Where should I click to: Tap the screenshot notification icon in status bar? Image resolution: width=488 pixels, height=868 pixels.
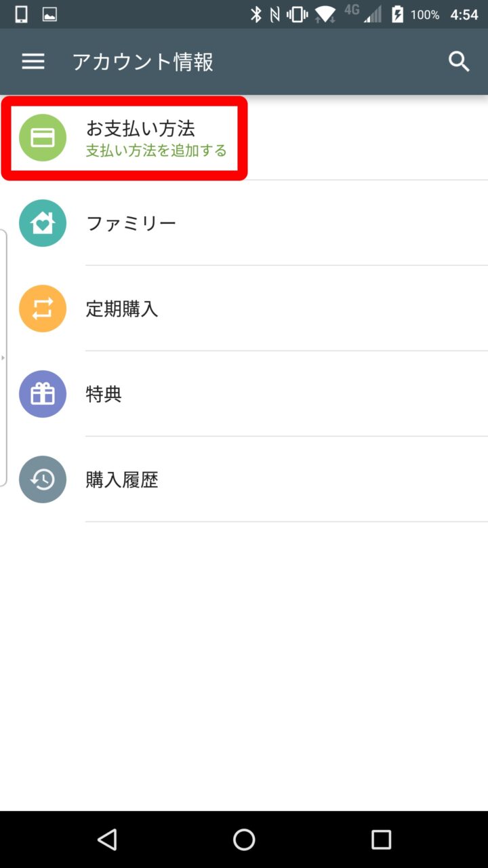(49, 14)
